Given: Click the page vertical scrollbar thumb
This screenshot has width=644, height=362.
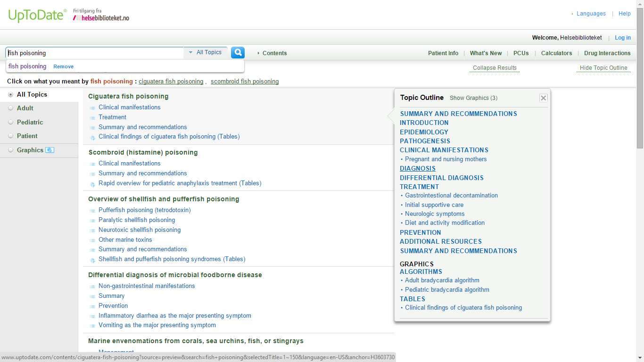Looking at the screenshot, I should [640, 78].
